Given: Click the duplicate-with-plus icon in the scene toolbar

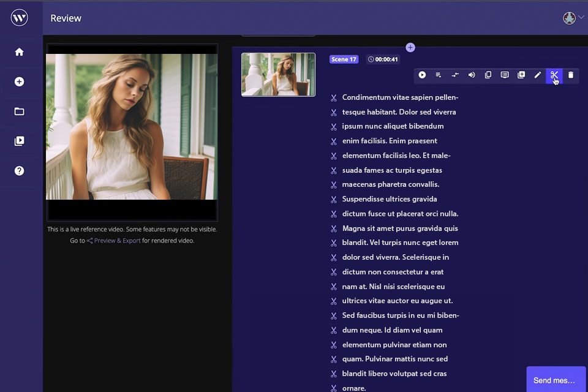Looking at the screenshot, I should point(521,75).
